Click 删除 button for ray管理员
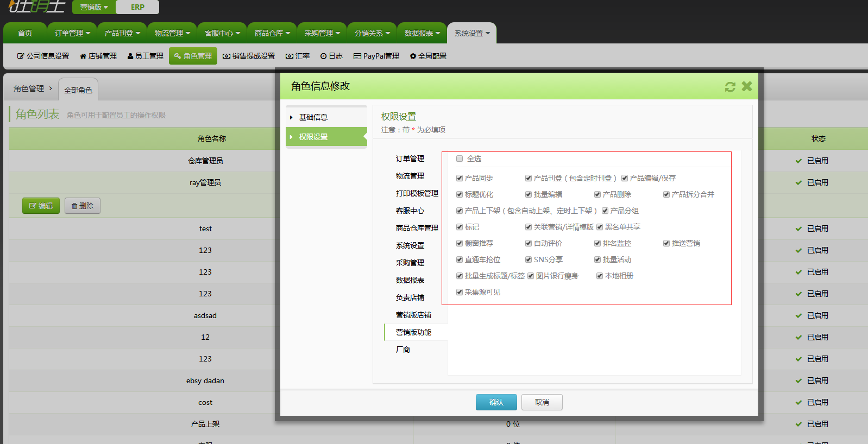Viewport: 868px width, 444px height. pyautogui.click(x=83, y=206)
